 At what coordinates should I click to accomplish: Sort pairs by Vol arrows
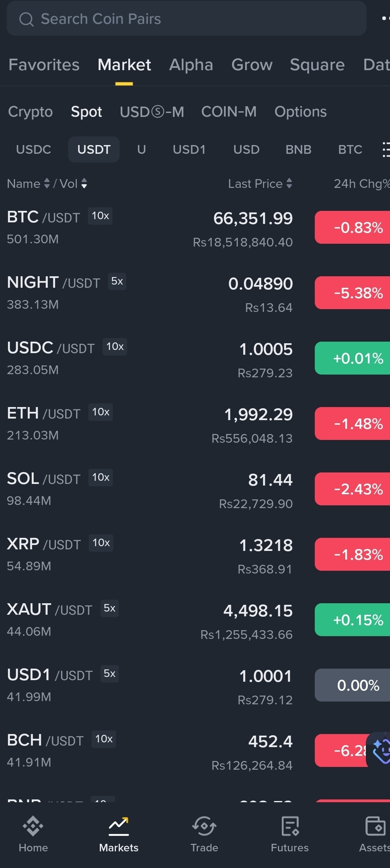pos(84,184)
